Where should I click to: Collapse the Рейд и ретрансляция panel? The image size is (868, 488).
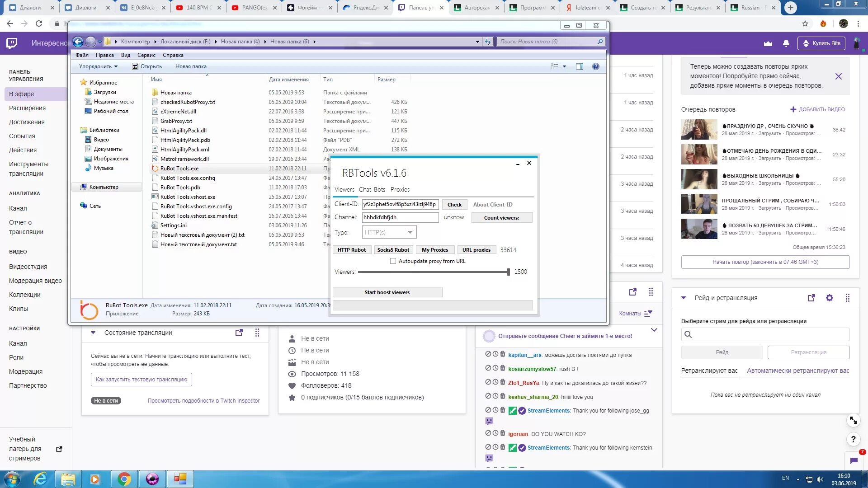684,298
